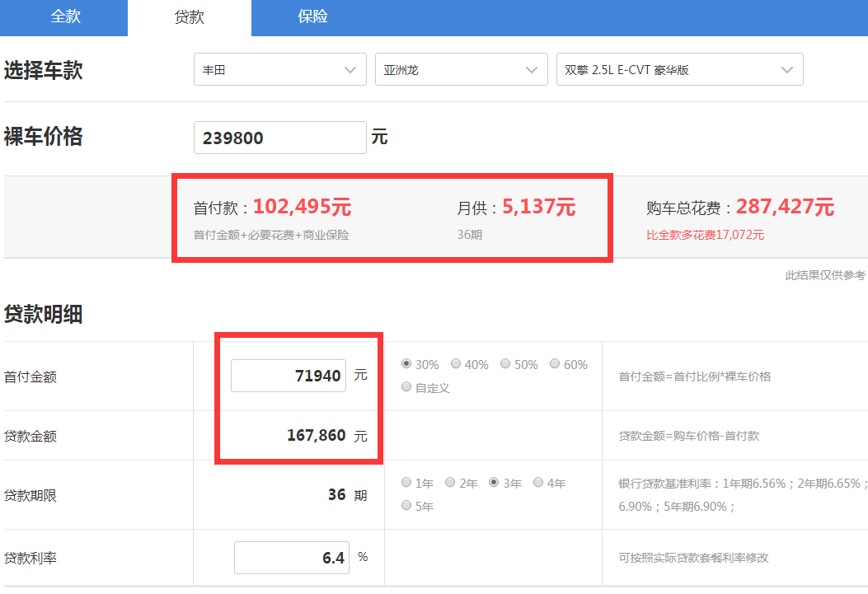Click the 购车总花费 287,427元 value
868x594 pixels.
point(785,207)
